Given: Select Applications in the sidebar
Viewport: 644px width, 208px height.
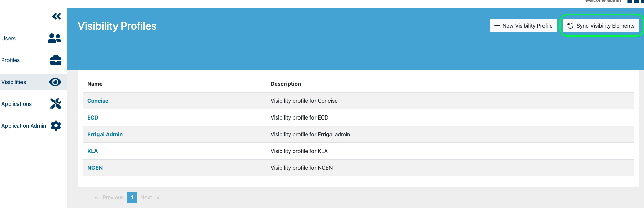Looking at the screenshot, I should pyautogui.click(x=16, y=104).
